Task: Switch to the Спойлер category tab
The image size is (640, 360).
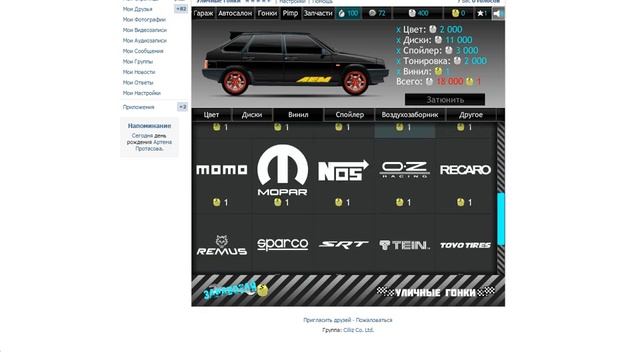Action: pos(350,115)
